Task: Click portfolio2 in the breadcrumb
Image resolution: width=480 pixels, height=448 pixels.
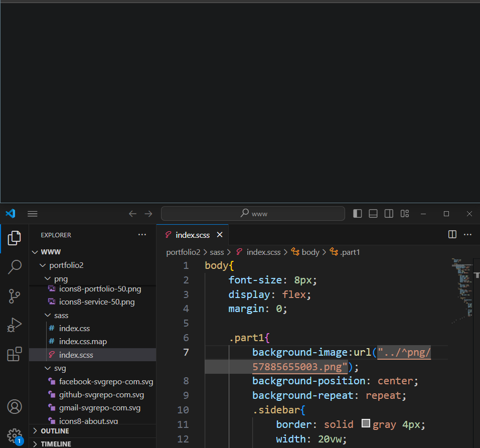Action: tap(183, 252)
